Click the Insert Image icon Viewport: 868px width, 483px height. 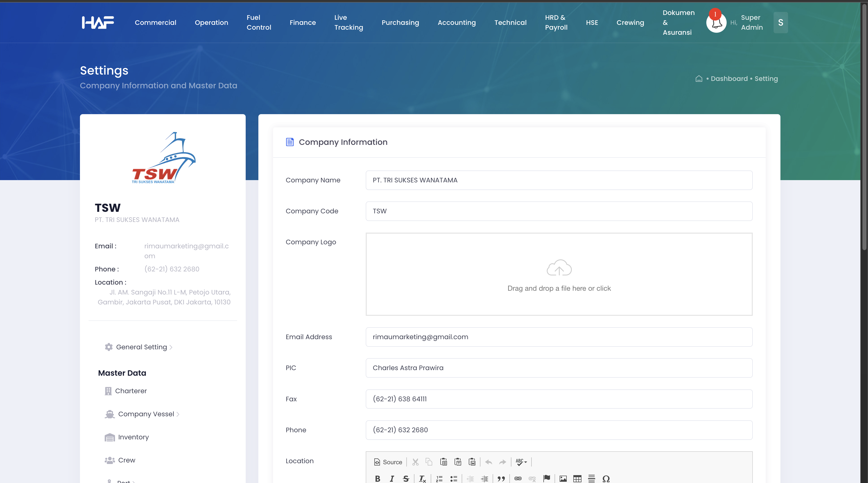pyautogui.click(x=563, y=479)
